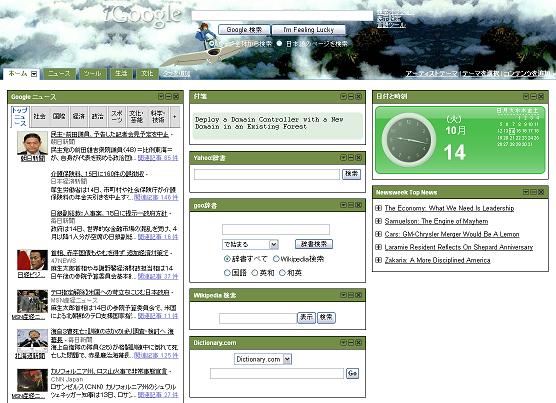The width and height of the screenshot is (556, 403).
Task: Remove the 日付と時刻 gadget
Action: [541, 96]
